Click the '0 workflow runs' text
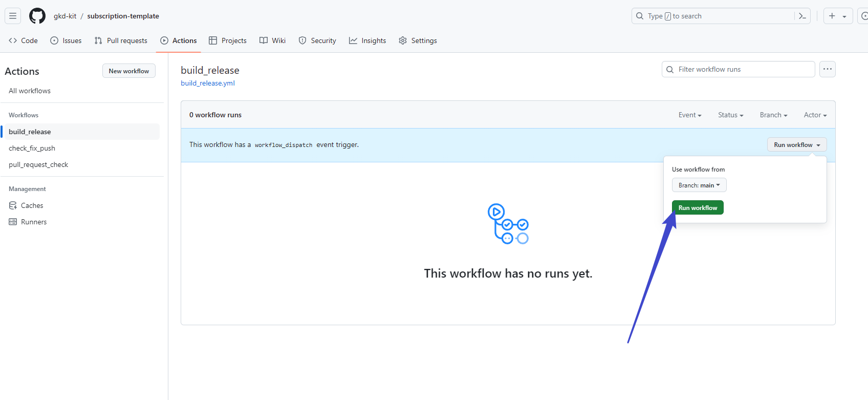The image size is (868, 400). [215, 115]
